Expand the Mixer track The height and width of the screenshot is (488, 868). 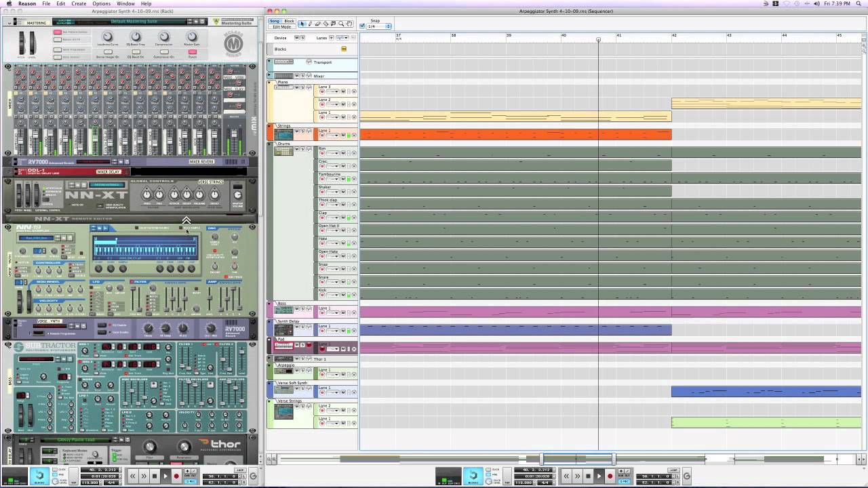point(269,75)
